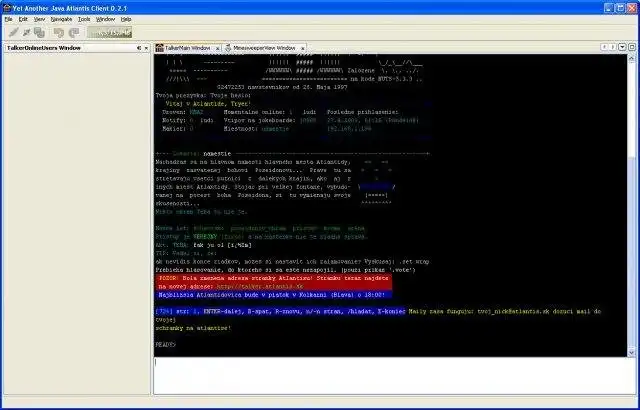Click the terminal scrollbar down arrow
Viewport: 640px width, 410px height.
coord(631,352)
